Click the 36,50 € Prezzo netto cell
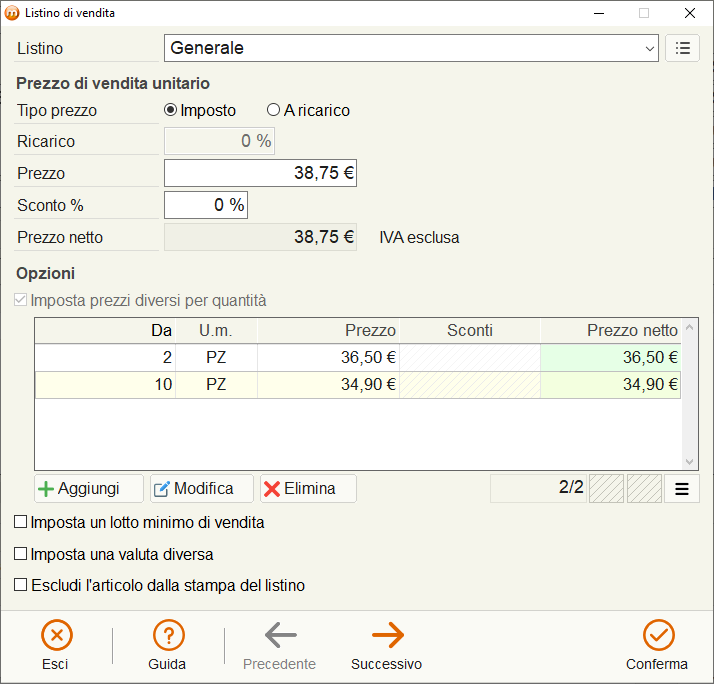The width and height of the screenshot is (714, 684). [x=611, y=357]
